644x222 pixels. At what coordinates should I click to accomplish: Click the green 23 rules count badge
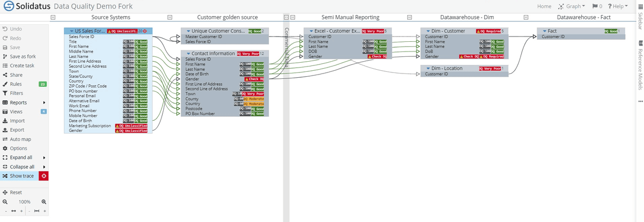(x=42, y=84)
